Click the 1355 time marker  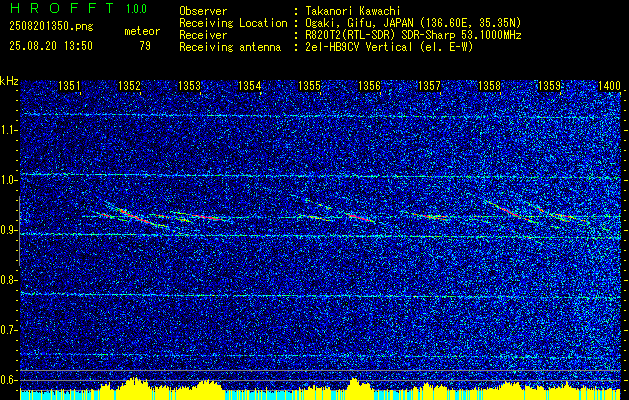click(310, 86)
